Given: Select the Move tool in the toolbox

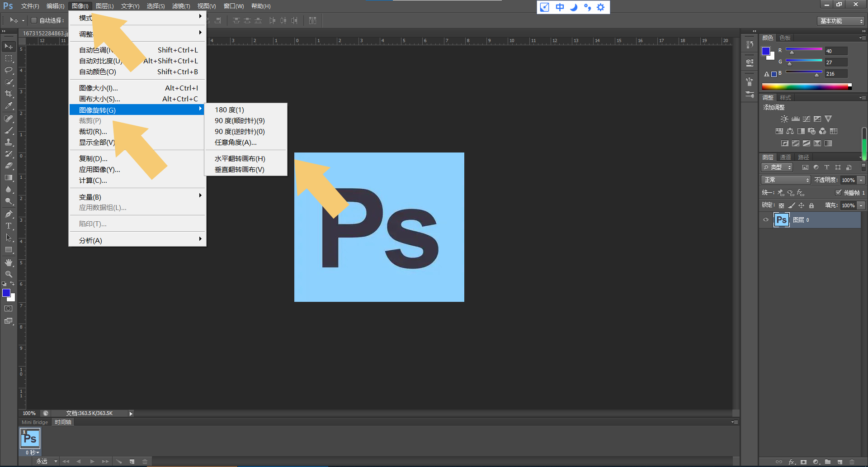Looking at the screenshot, I should tap(9, 46).
